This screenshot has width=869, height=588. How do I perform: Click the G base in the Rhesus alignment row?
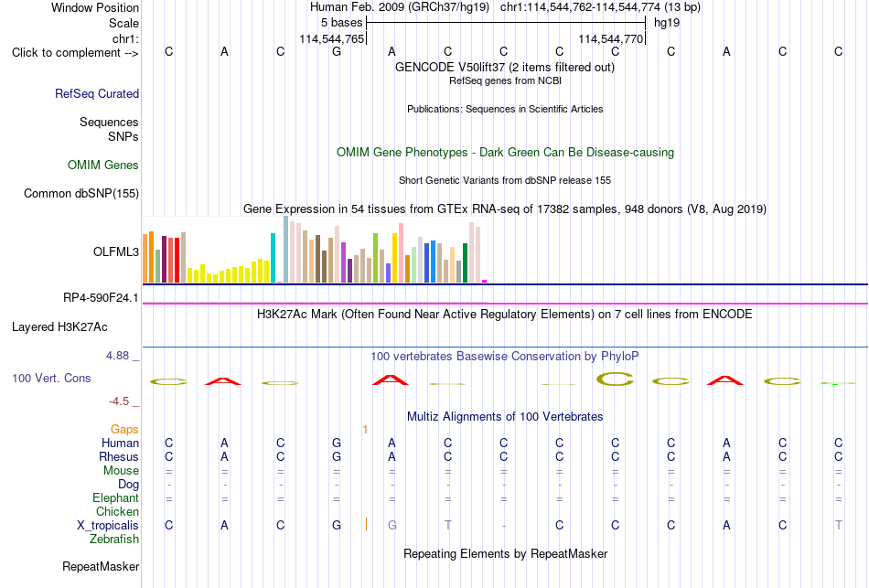337,456
